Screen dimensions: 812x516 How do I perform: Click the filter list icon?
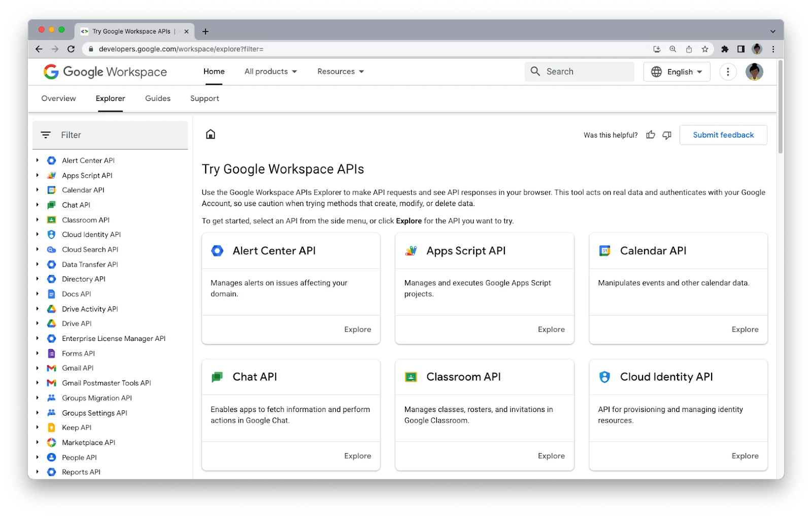(x=46, y=135)
